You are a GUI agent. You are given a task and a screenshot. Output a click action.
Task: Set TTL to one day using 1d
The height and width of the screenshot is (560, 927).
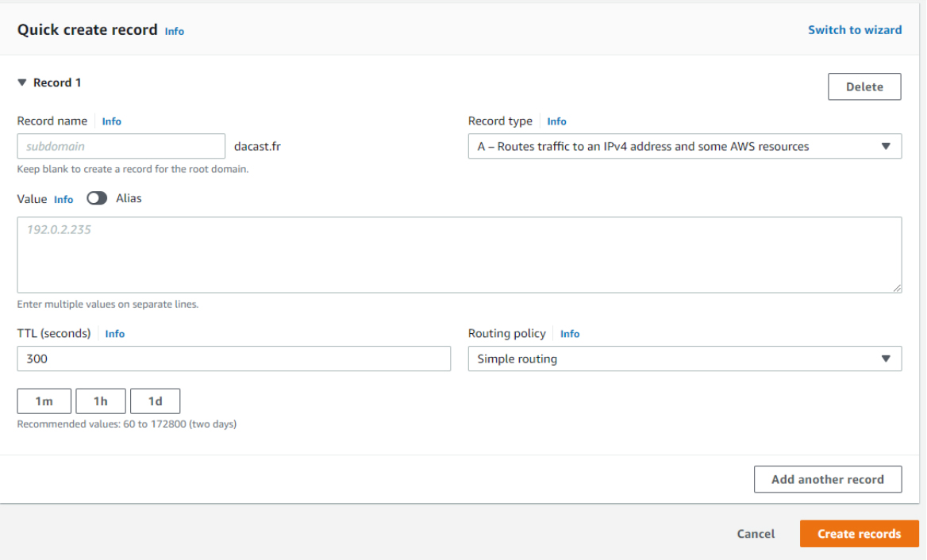click(155, 401)
